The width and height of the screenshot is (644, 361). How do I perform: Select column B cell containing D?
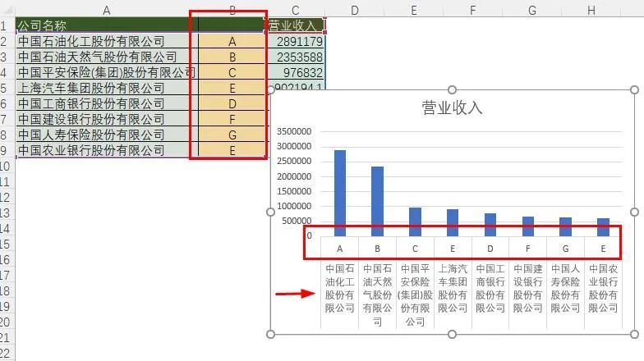pyautogui.click(x=232, y=103)
